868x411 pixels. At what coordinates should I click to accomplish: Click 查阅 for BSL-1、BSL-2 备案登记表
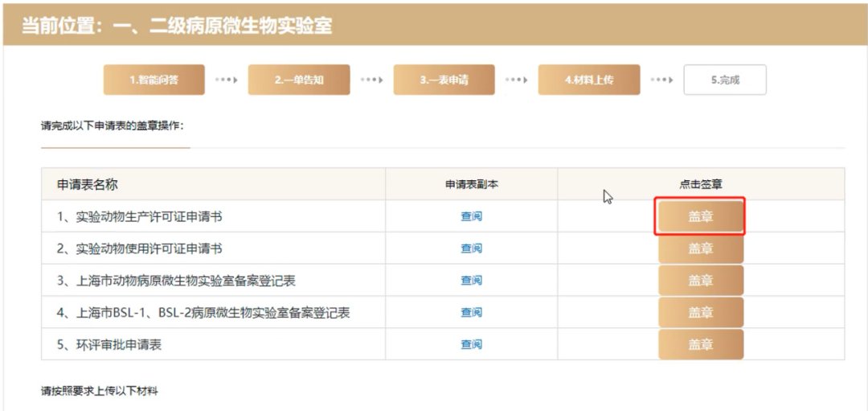click(471, 313)
